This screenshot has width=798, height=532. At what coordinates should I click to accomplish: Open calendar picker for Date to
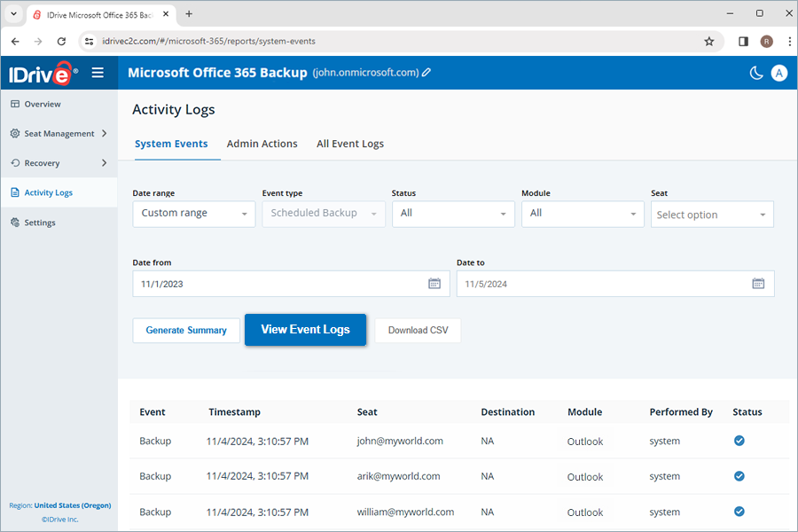click(758, 284)
